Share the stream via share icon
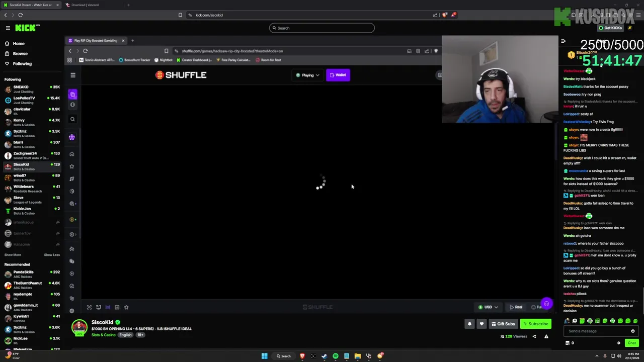 [534, 336]
